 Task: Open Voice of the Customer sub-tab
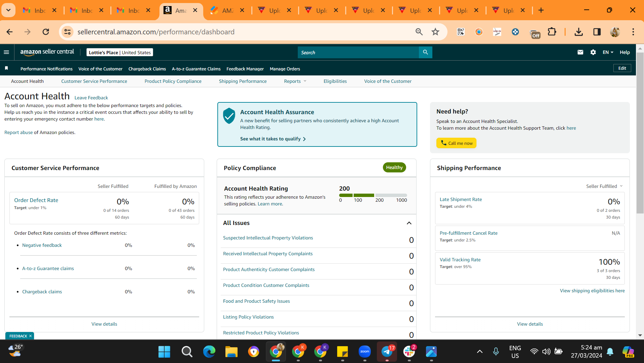coord(388,81)
